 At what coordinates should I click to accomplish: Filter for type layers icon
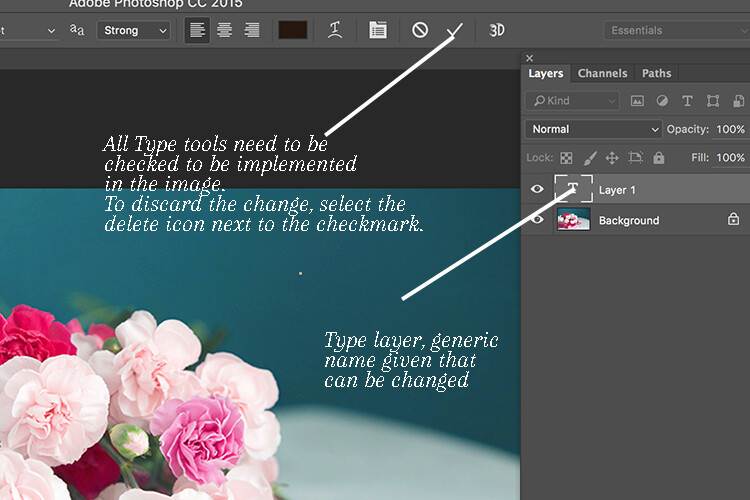point(687,101)
